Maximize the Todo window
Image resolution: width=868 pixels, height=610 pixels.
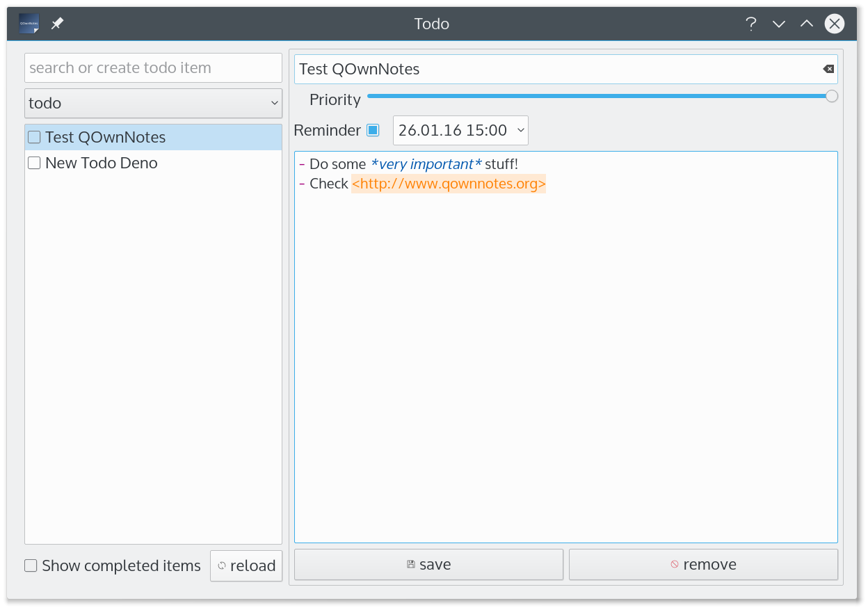[x=806, y=24]
